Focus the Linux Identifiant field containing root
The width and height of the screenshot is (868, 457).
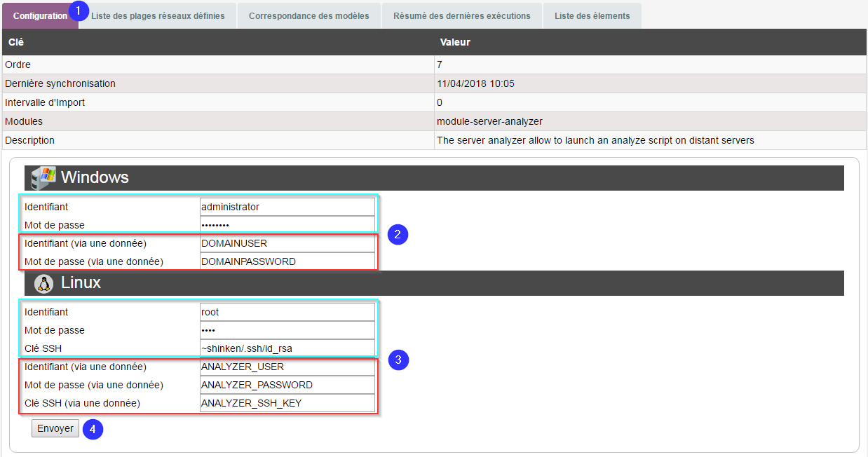click(x=287, y=312)
